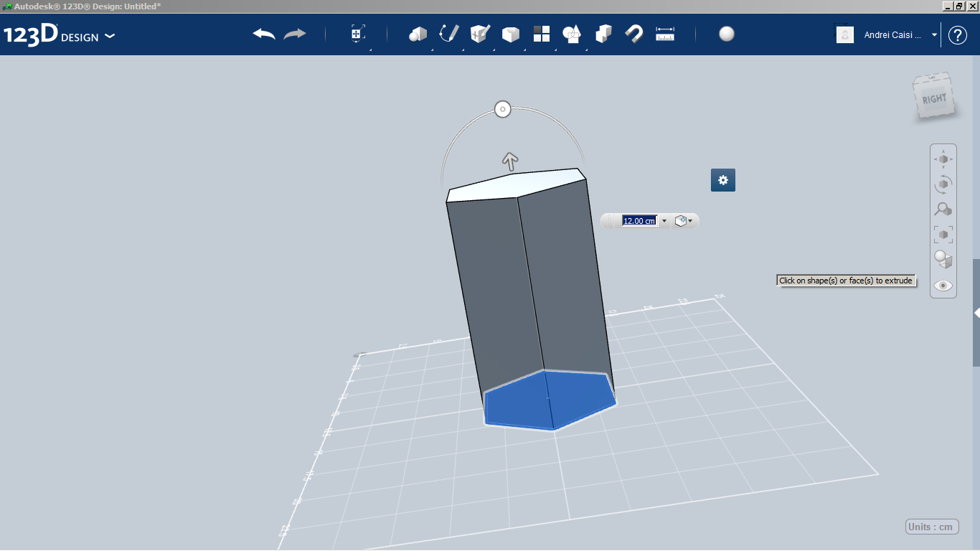This screenshot has width=980, height=551.
Task: Select the Pan navigation tool
Action: (943, 159)
